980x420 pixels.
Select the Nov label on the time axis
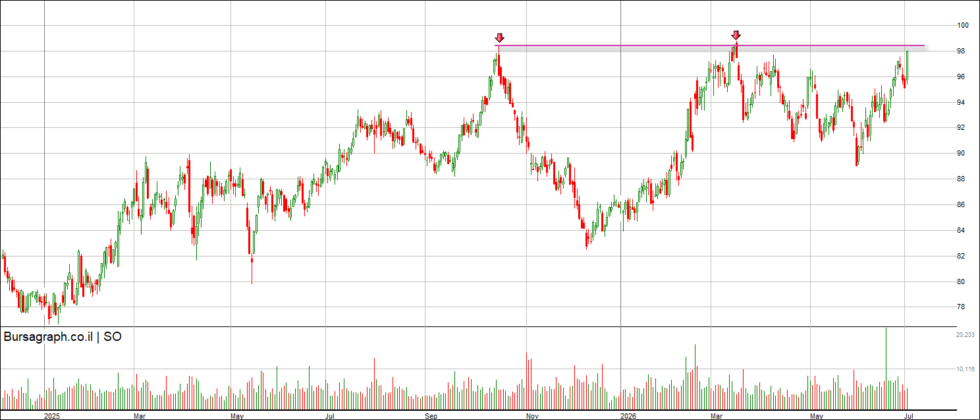point(533,416)
